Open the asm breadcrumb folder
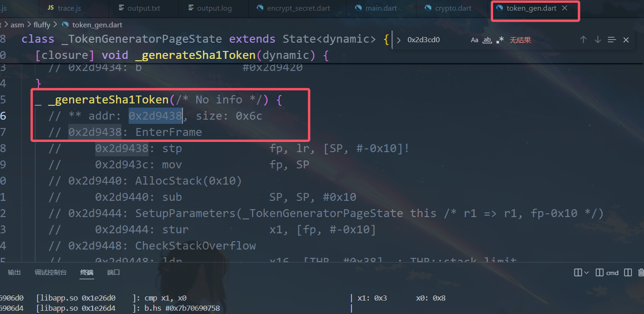The image size is (644, 314). tap(17, 25)
